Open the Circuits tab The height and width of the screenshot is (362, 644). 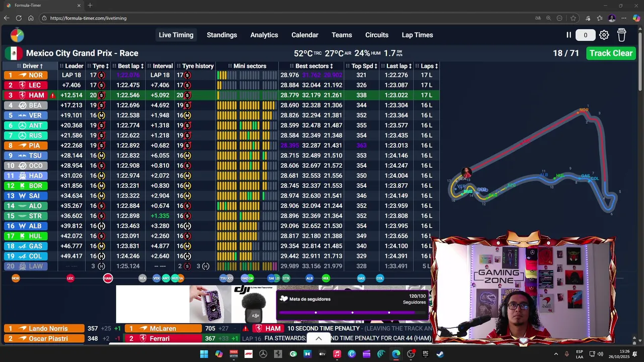(x=377, y=35)
